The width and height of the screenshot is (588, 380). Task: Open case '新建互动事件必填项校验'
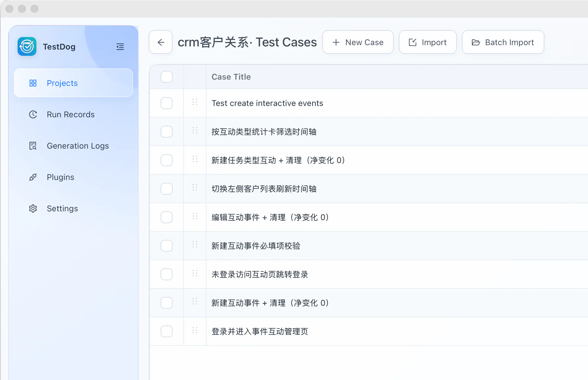[256, 246]
